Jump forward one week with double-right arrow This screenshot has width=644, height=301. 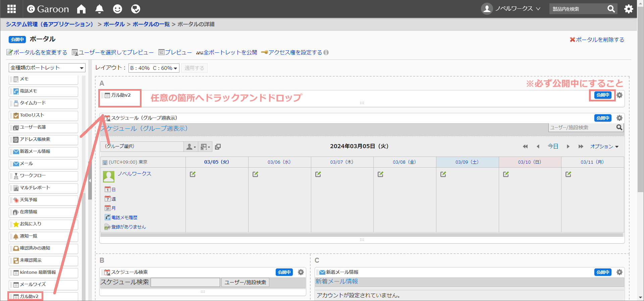[x=581, y=146]
